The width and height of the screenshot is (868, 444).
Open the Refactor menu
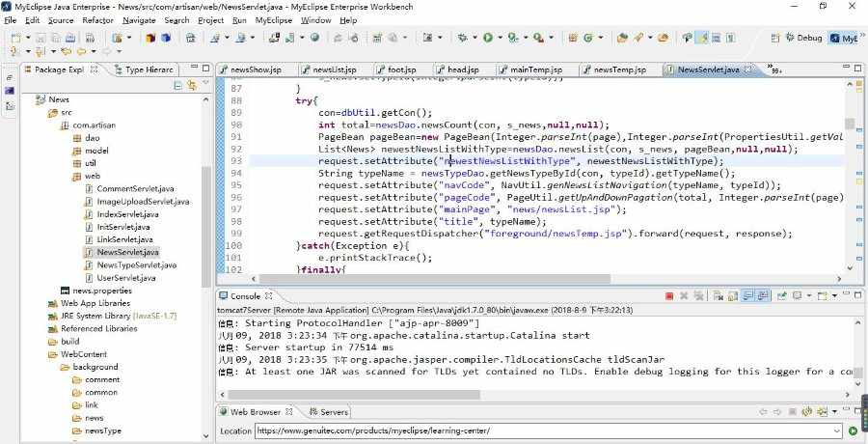[x=97, y=20]
